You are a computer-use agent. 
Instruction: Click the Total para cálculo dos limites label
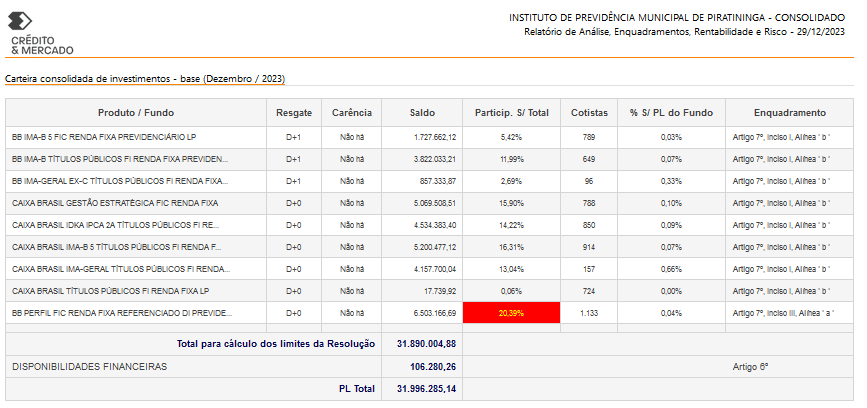(x=276, y=344)
